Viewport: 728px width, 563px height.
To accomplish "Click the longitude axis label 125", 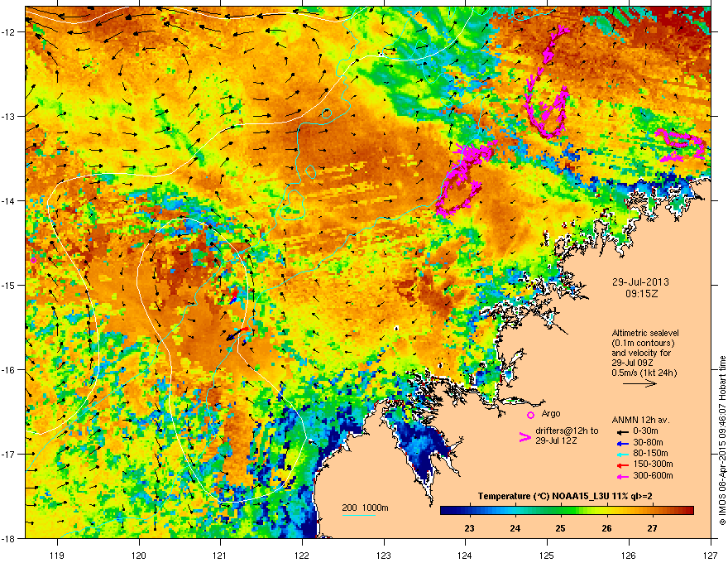I will tap(547, 555).
